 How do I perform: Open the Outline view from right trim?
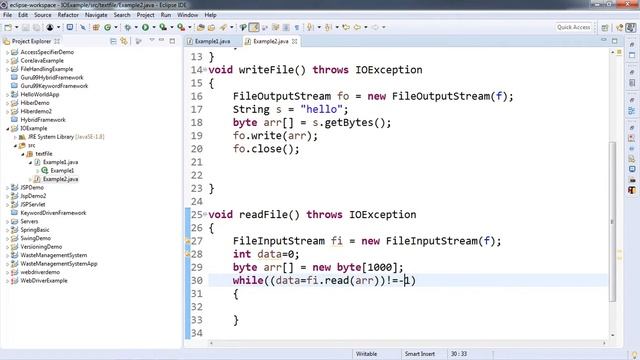632,111
